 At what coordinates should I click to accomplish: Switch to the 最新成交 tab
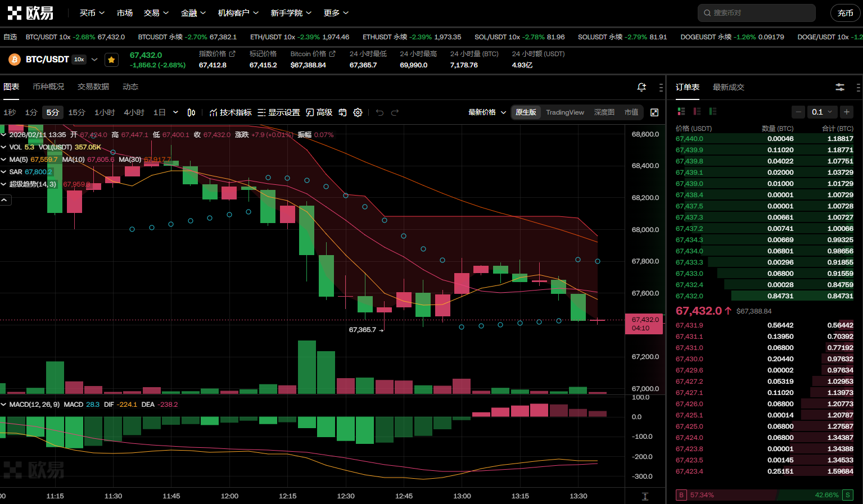point(728,87)
